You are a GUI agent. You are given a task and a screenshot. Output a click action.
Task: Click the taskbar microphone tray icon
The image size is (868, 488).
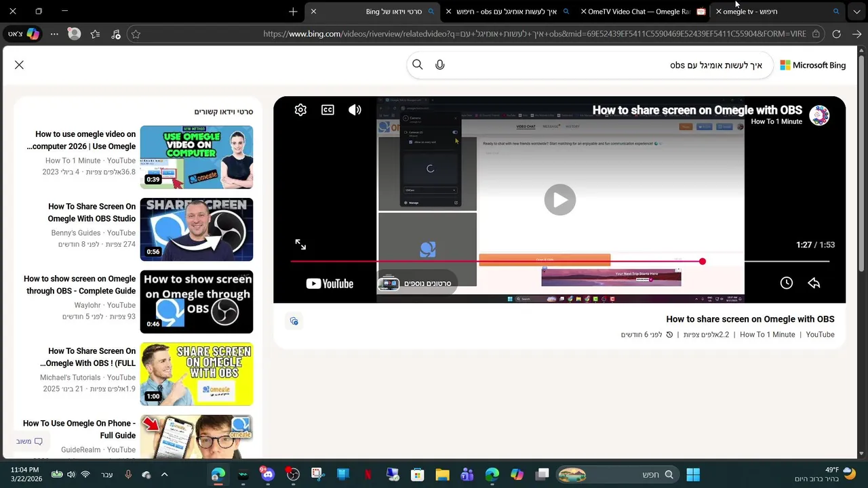click(128, 474)
